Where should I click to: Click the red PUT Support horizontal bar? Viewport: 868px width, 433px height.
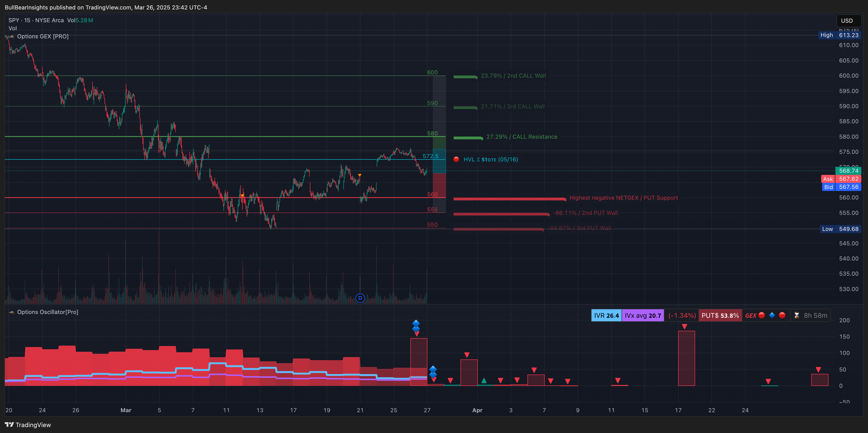pos(509,199)
